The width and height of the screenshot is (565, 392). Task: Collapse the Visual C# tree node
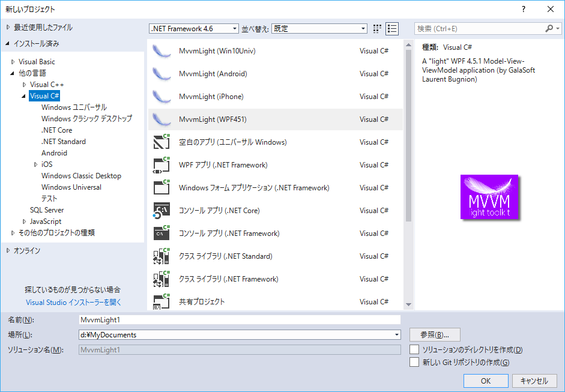24,96
